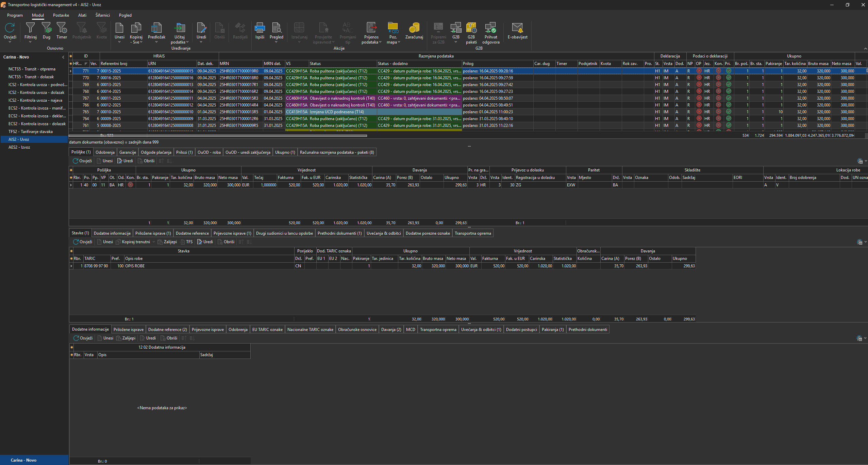This screenshot has height=465, width=868.
Task: Click the Carina - Novo bottom button
Action: tap(34, 460)
